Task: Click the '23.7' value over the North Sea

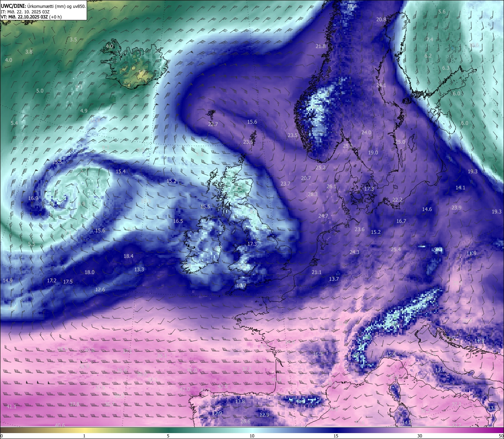Action: [x=285, y=183]
